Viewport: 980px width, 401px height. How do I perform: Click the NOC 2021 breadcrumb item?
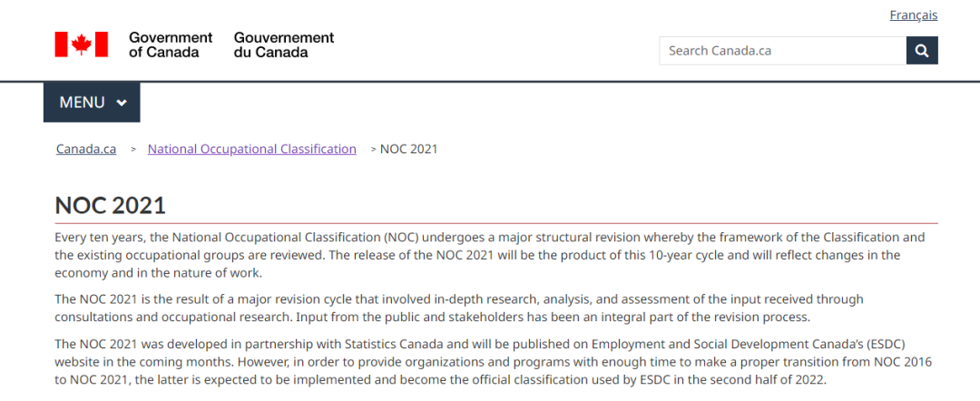click(408, 150)
